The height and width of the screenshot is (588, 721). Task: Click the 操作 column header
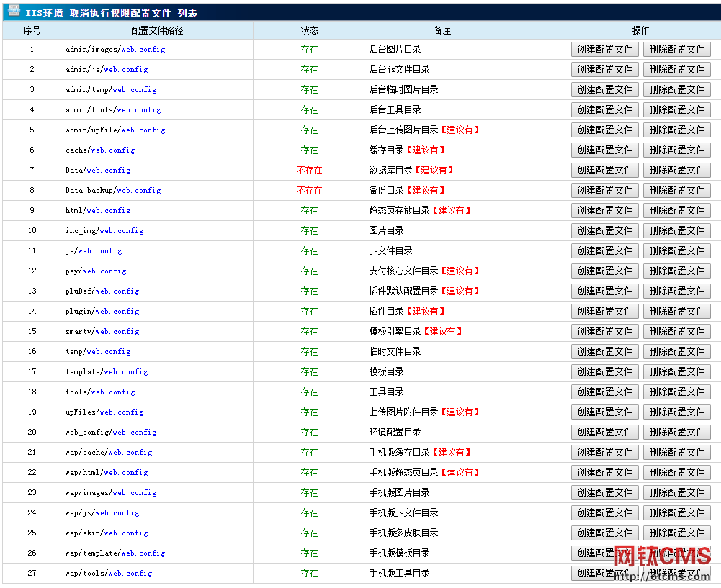(x=640, y=30)
